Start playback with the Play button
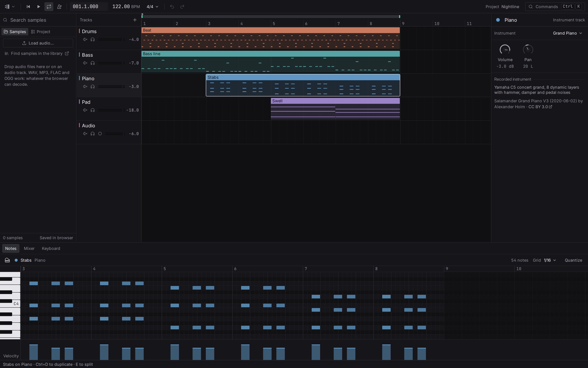Screen dimensions: 588x368 (38, 7)
